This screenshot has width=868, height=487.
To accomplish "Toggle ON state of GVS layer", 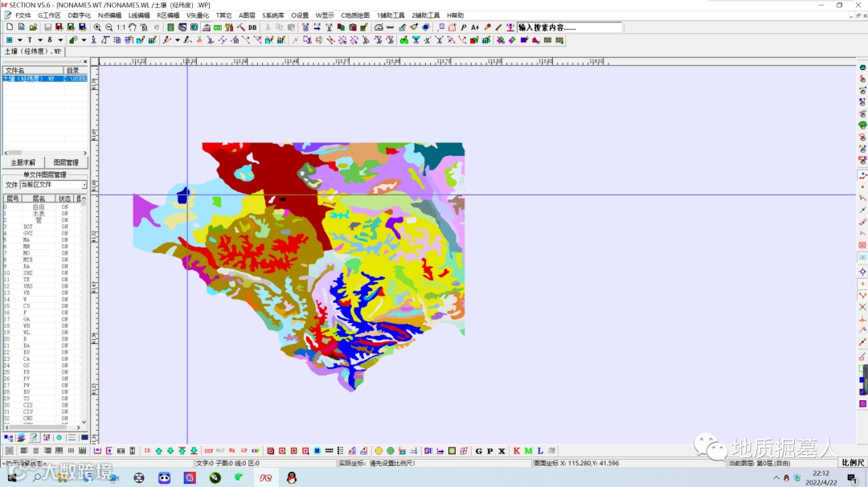I will (64, 233).
